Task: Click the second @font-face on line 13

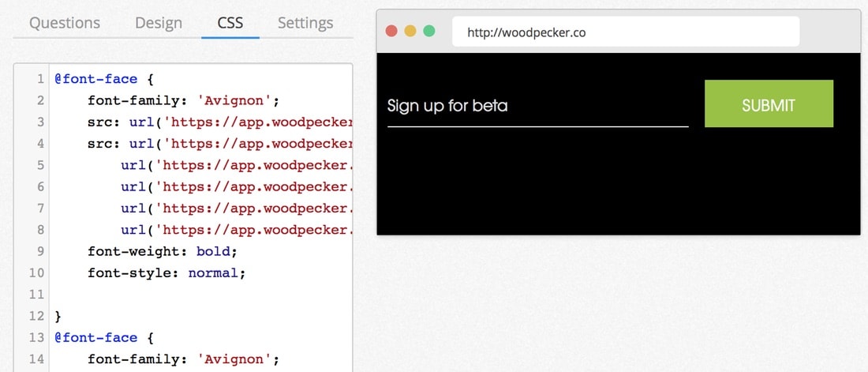Action: point(95,338)
